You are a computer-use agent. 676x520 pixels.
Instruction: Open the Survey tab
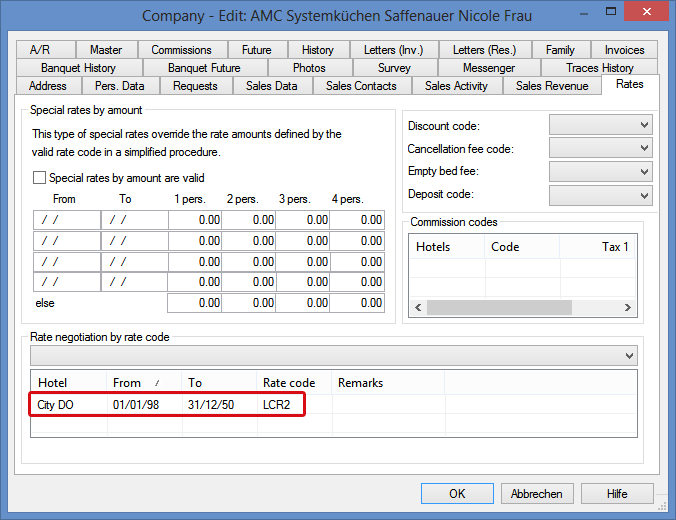pyautogui.click(x=395, y=68)
